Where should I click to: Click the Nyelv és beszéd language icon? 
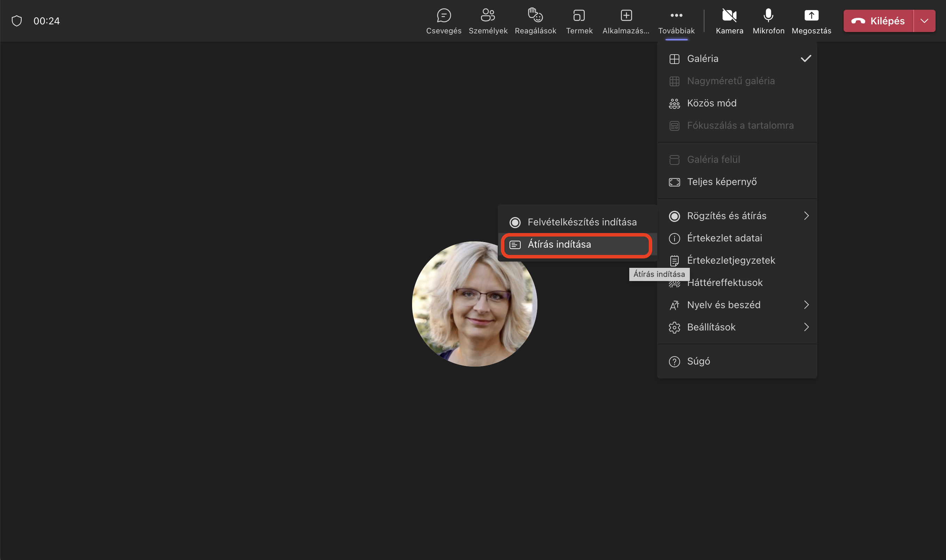coord(674,305)
